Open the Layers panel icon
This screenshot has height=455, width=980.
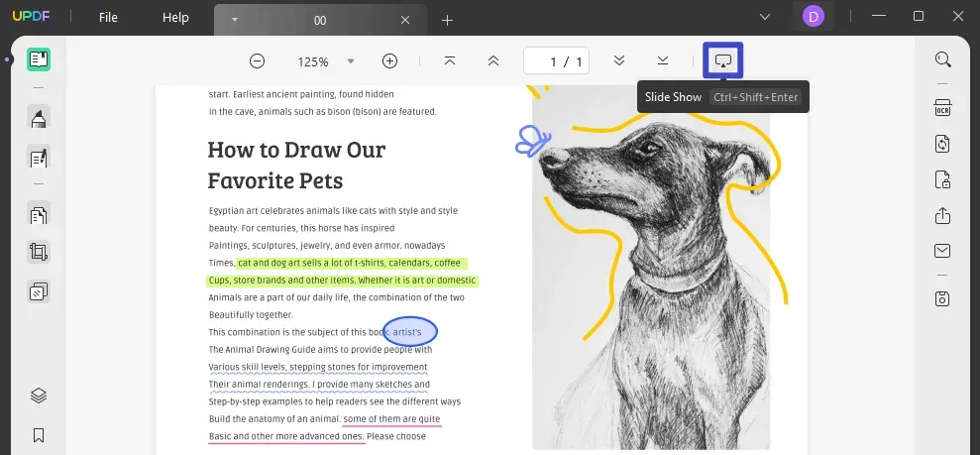(x=39, y=396)
